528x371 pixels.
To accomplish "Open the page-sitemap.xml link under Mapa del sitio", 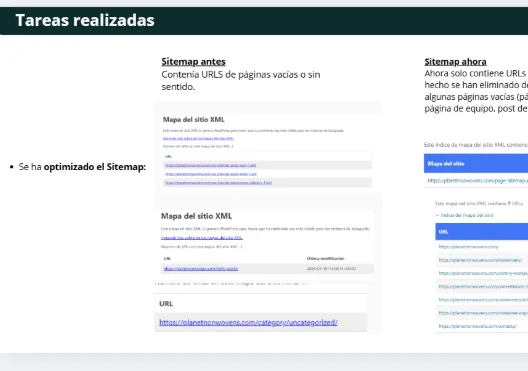I will point(477,180).
